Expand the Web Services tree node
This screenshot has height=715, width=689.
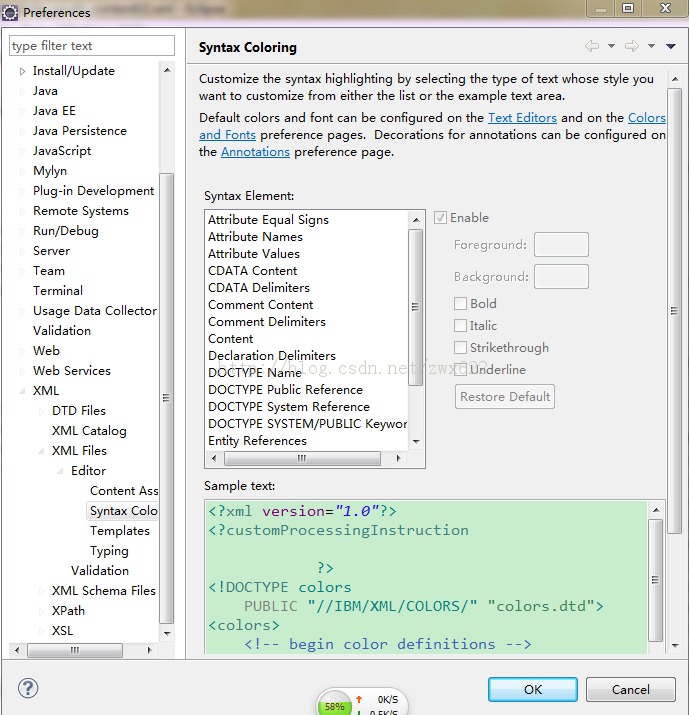[x=22, y=371]
